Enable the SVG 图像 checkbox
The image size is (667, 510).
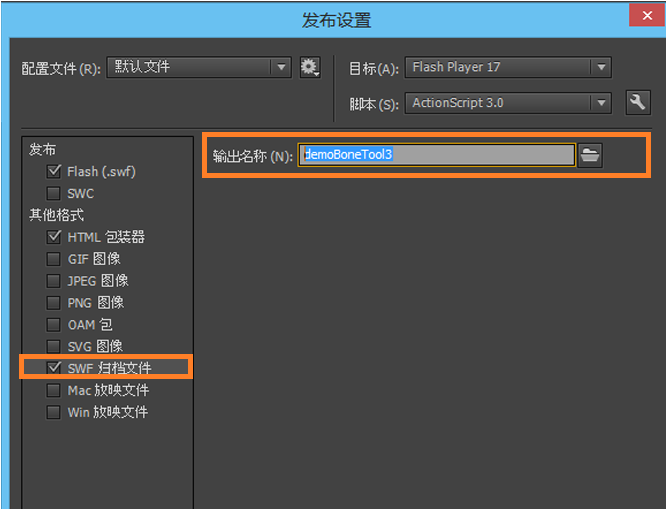tap(54, 346)
